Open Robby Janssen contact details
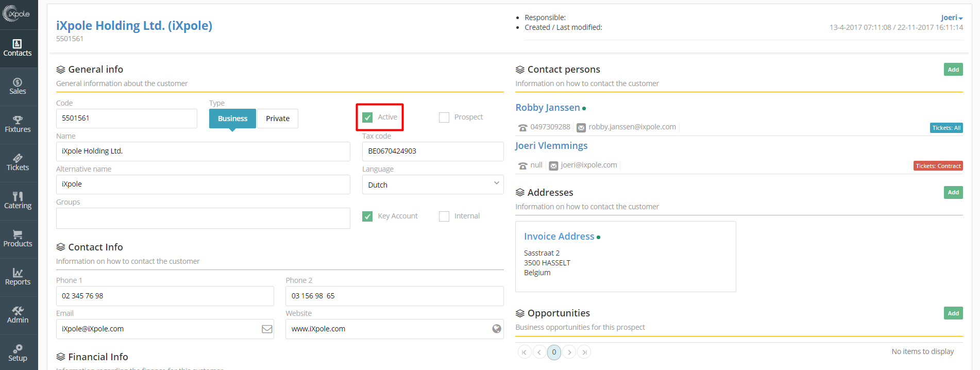The height and width of the screenshot is (370, 980). point(548,107)
